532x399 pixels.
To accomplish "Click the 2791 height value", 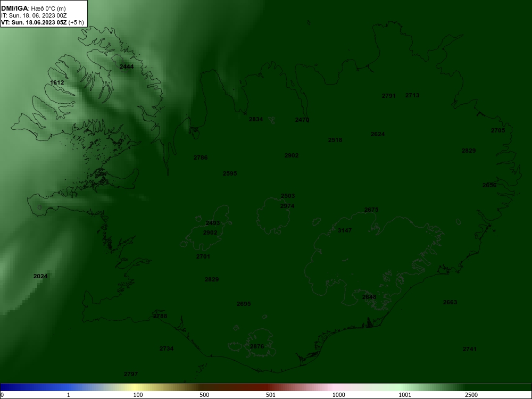I will [x=389, y=96].
